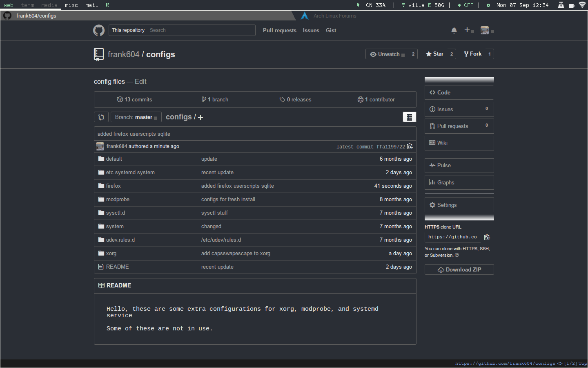Click the frank604 owner link in title
This screenshot has width=588, height=368.
tap(124, 54)
